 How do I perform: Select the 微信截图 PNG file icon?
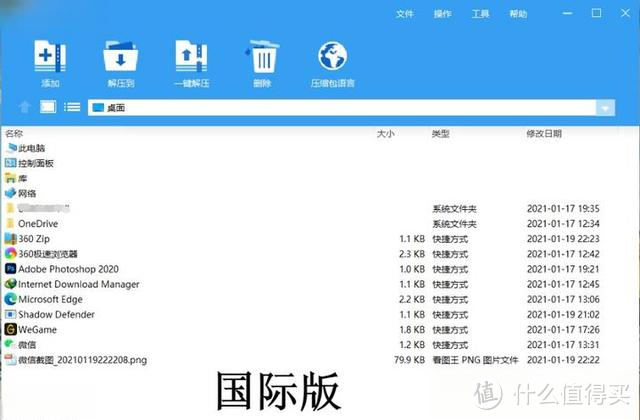pos(11,360)
